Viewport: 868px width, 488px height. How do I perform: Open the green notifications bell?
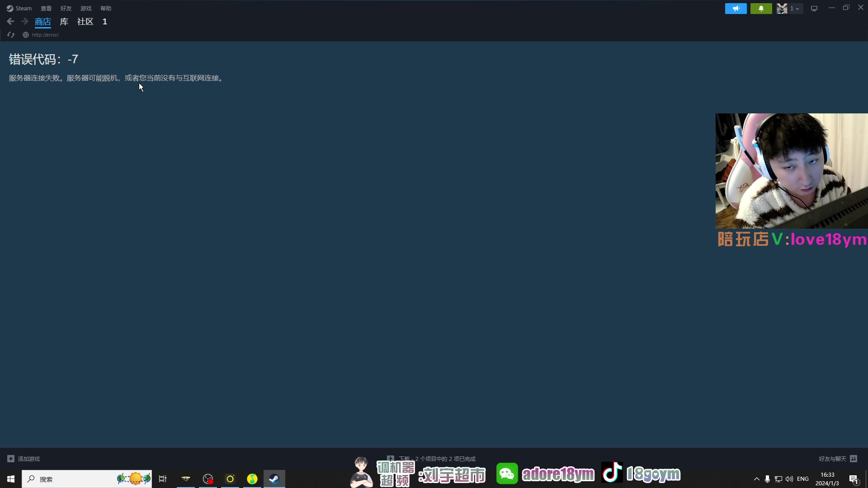coord(761,9)
